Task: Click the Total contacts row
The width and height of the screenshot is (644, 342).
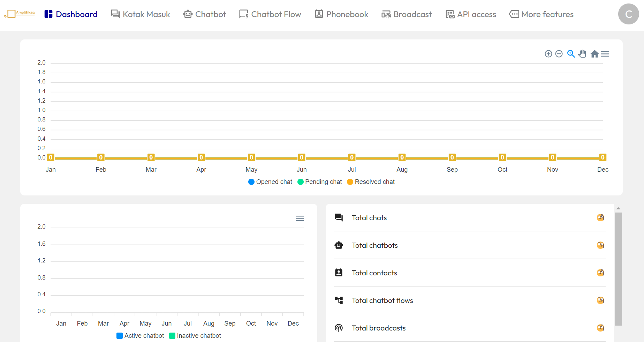Action: 374,273
